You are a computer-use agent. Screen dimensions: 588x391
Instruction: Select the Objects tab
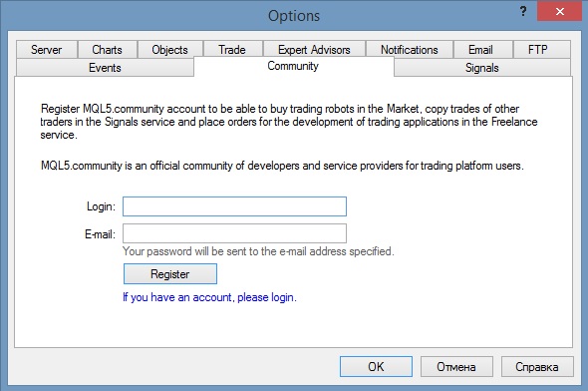[169, 50]
